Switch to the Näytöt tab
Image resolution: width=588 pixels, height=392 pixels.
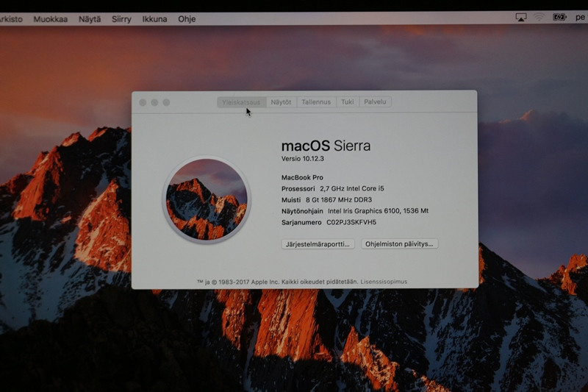pyautogui.click(x=281, y=102)
